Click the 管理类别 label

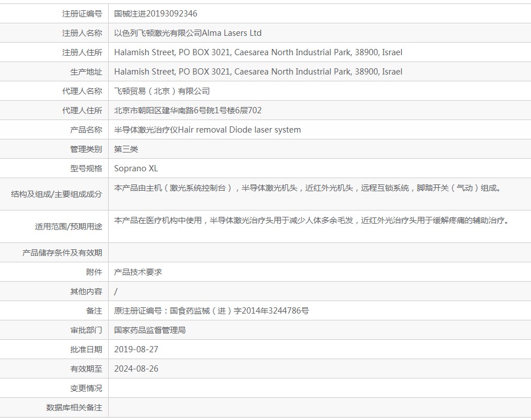(x=86, y=149)
